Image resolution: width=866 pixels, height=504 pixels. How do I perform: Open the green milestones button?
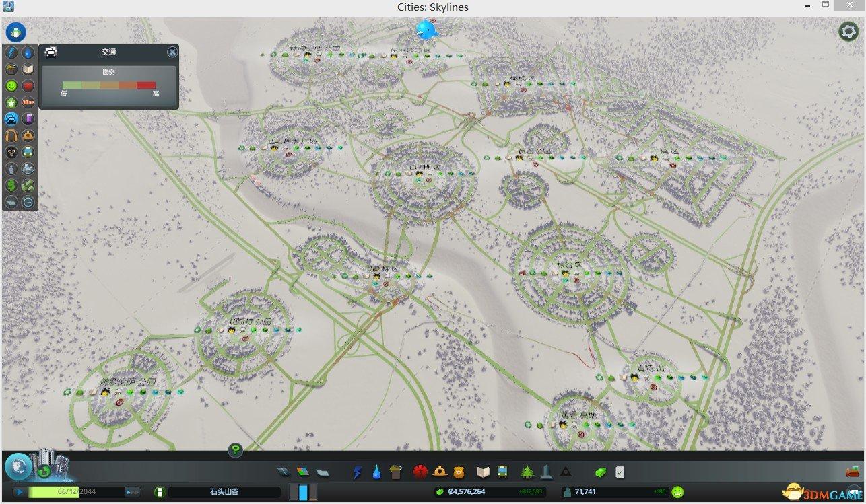point(43,470)
